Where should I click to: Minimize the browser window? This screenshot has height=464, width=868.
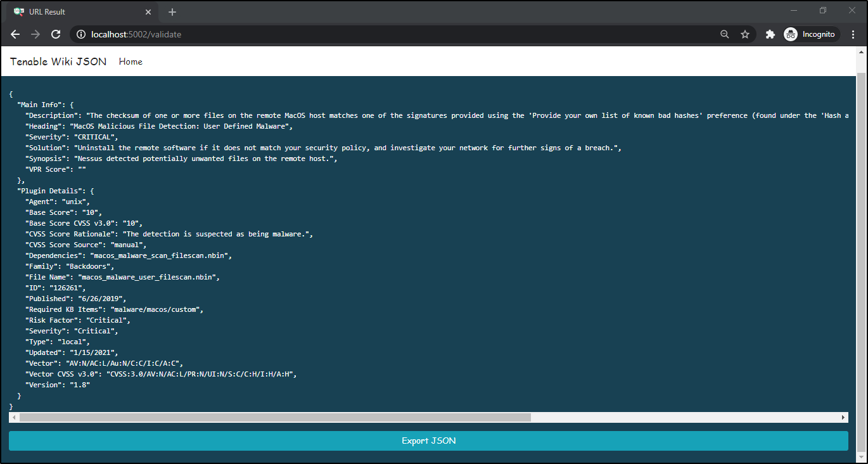coord(795,10)
